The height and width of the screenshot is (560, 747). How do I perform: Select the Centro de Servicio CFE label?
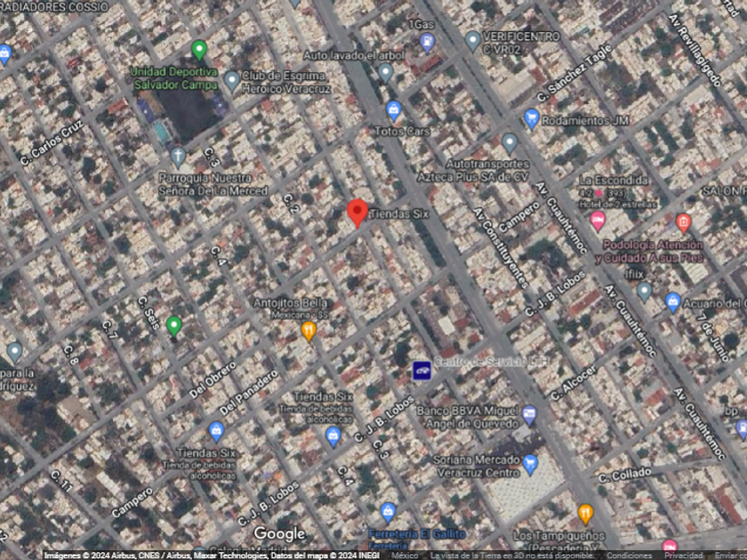coord(491,362)
